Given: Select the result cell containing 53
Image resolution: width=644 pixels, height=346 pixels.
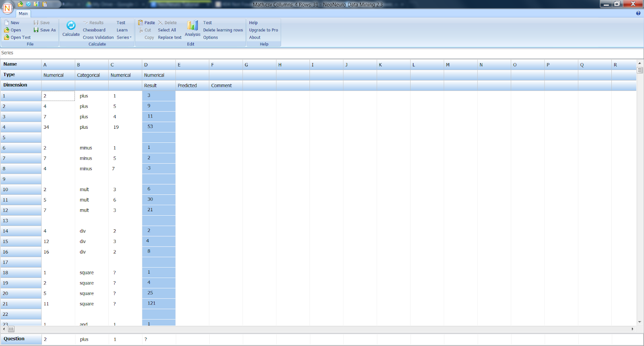Looking at the screenshot, I should [x=159, y=127].
